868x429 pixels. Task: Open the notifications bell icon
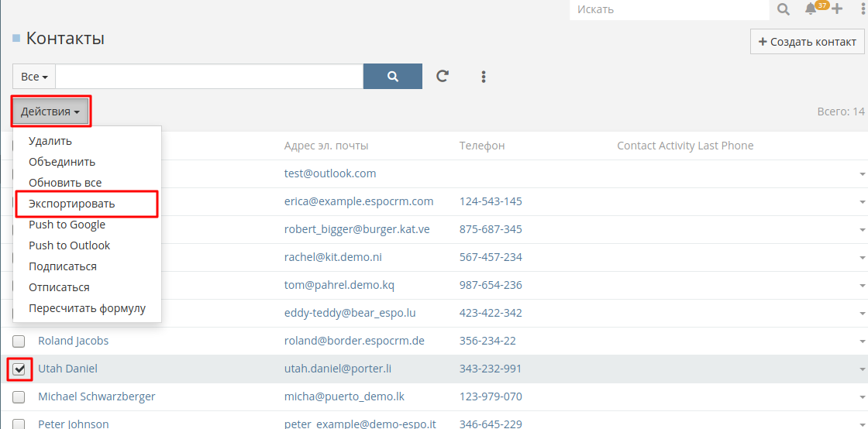tap(811, 9)
